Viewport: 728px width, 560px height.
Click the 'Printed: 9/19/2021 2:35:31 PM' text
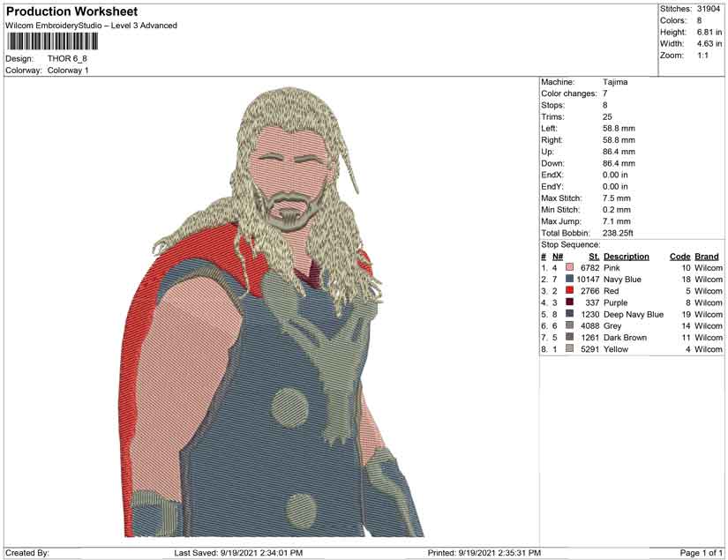click(x=484, y=553)
